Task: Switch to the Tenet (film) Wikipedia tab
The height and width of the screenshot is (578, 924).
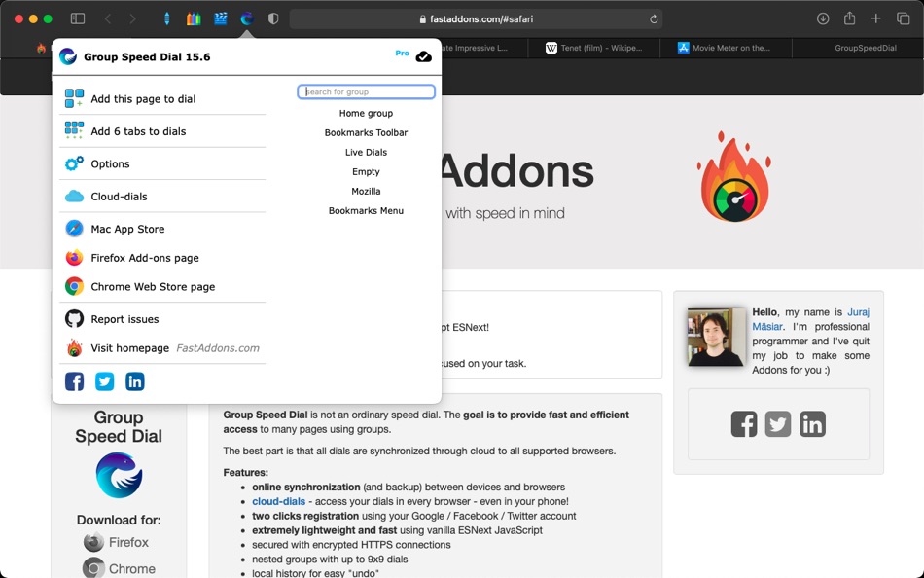Action: point(594,48)
